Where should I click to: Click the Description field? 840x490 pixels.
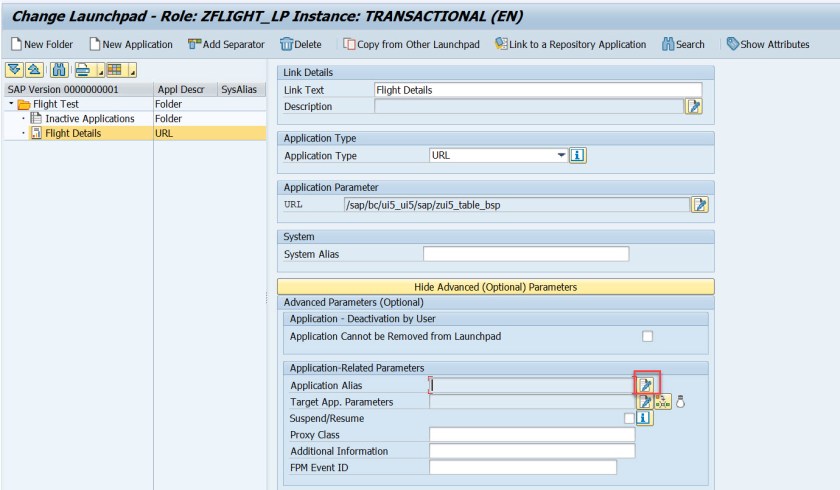(x=529, y=107)
